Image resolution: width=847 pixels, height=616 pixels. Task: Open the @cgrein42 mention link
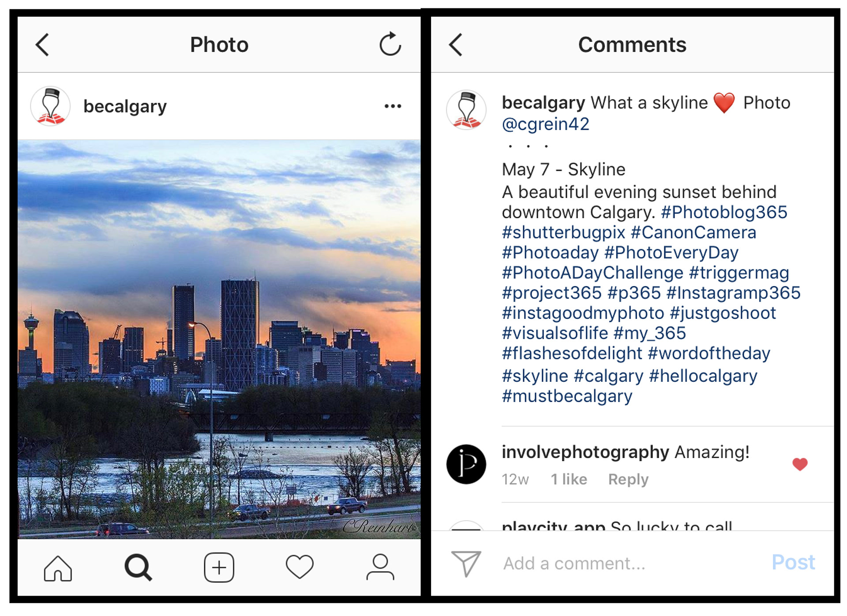(545, 124)
